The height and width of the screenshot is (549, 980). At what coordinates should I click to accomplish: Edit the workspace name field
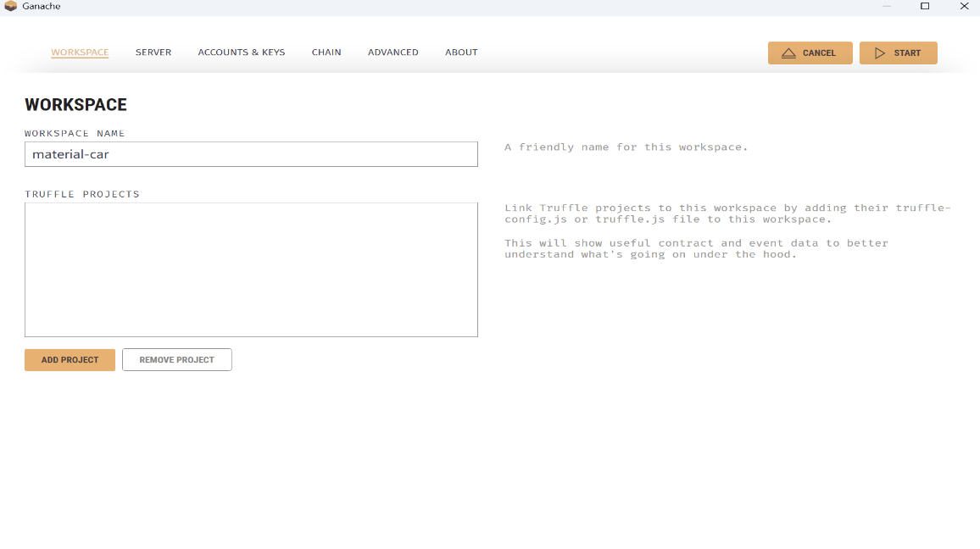click(x=251, y=154)
